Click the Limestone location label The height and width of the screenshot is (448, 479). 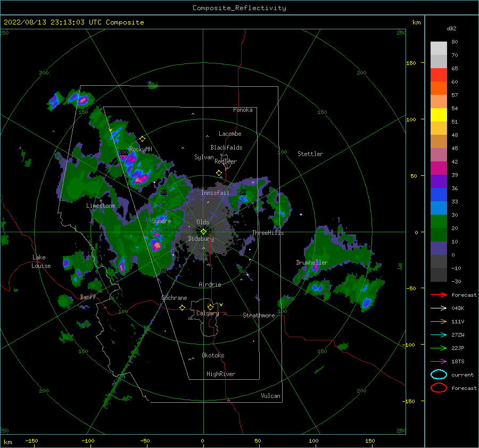[x=101, y=206]
